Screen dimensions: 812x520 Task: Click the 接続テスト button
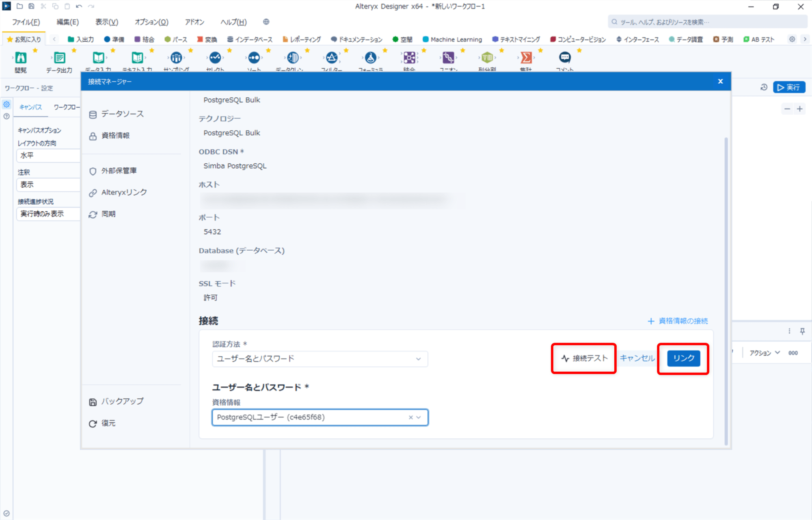584,358
